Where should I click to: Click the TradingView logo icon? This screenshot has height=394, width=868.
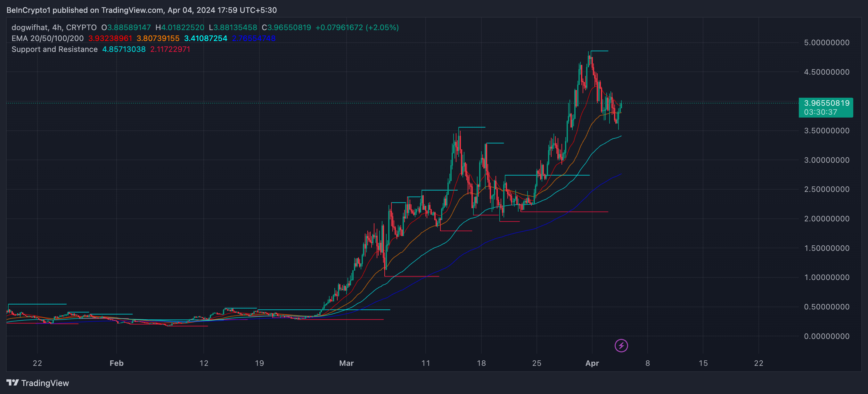[x=12, y=382]
